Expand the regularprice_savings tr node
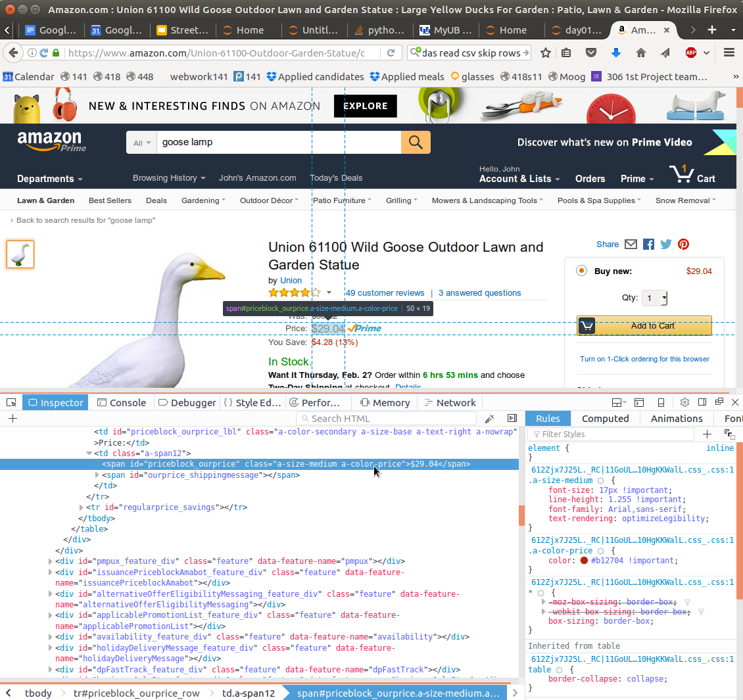 81,507
